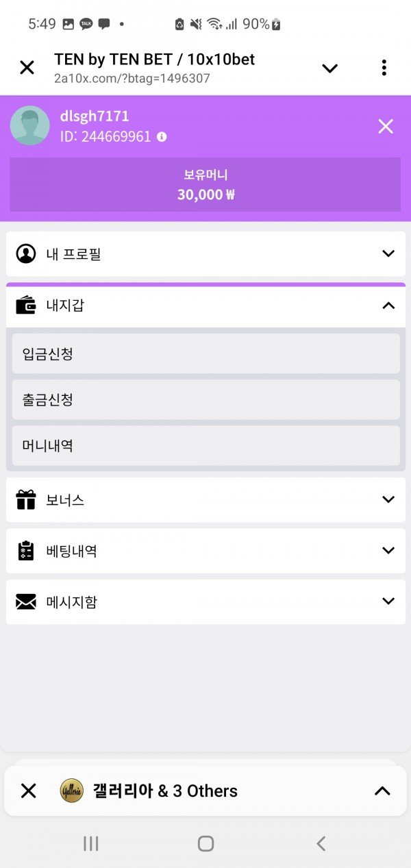Click the envelope message box icon

tap(26, 602)
